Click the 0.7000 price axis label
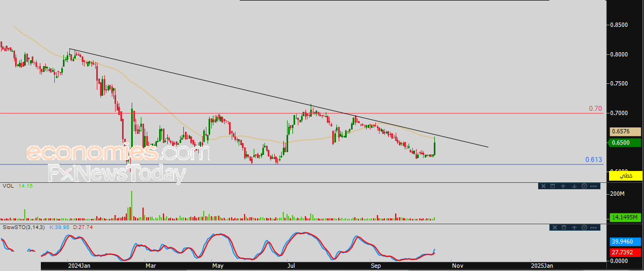 pyautogui.click(x=619, y=113)
